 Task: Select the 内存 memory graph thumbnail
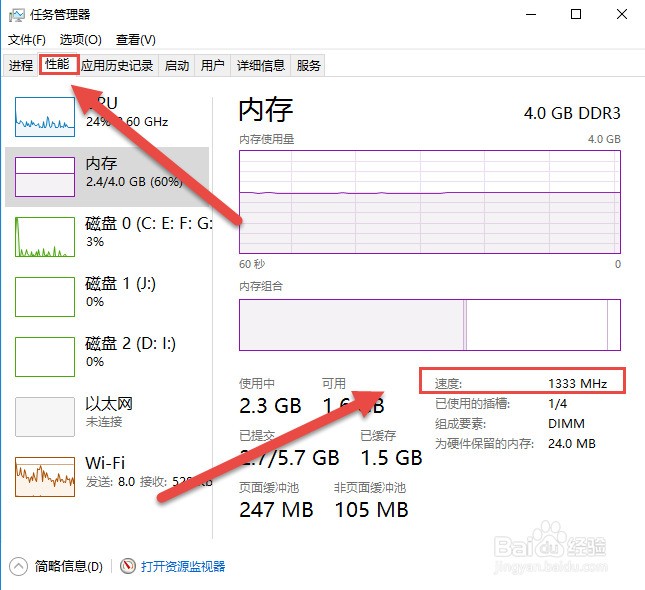click(45, 177)
